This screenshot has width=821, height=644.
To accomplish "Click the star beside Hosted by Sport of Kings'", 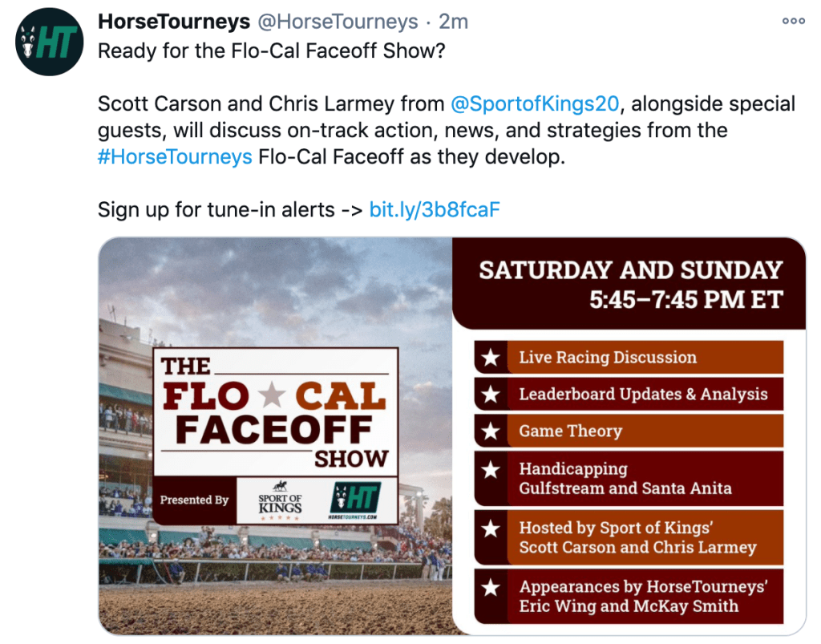I will coord(491,529).
